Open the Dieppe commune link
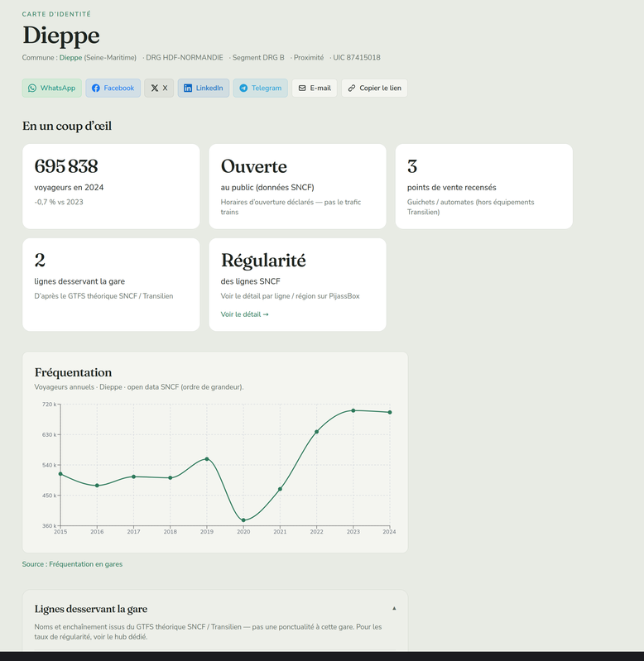The image size is (644, 661). (x=70, y=58)
